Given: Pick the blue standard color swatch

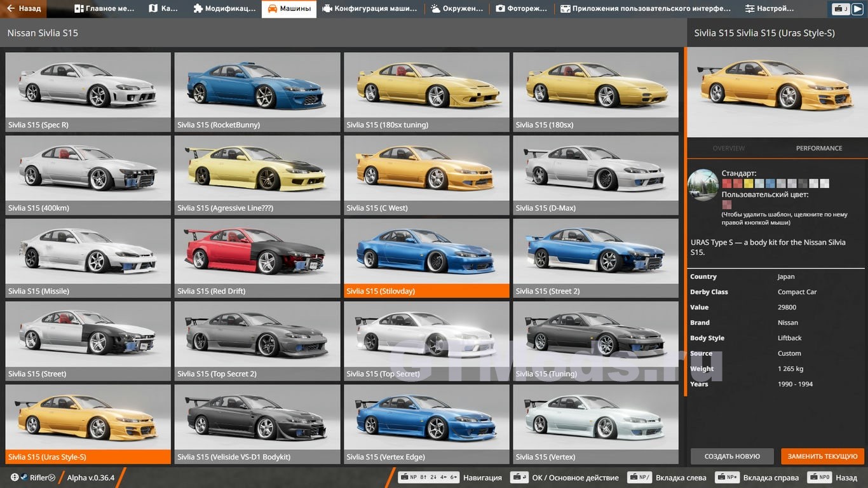Looking at the screenshot, I should pyautogui.click(x=770, y=184).
